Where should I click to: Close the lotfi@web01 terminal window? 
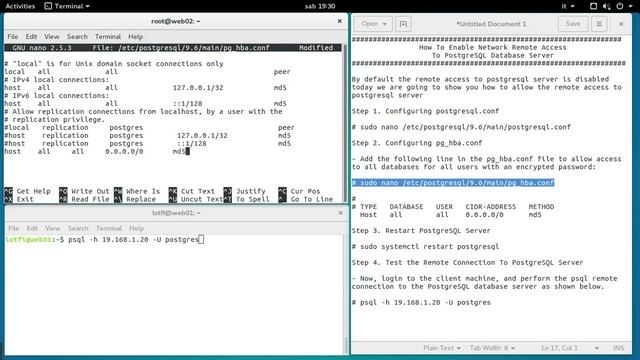[x=340, y=213]
